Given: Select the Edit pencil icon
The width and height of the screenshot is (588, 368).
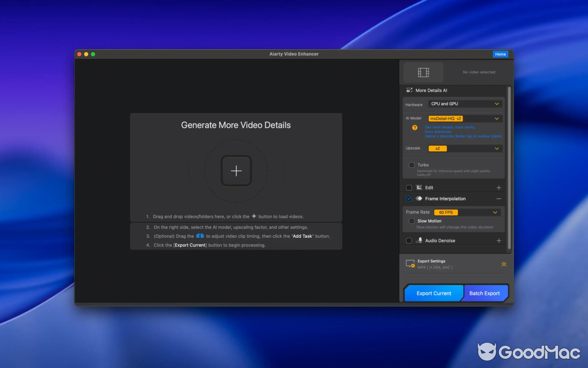Looking at the screenshot, I should 418,187.
